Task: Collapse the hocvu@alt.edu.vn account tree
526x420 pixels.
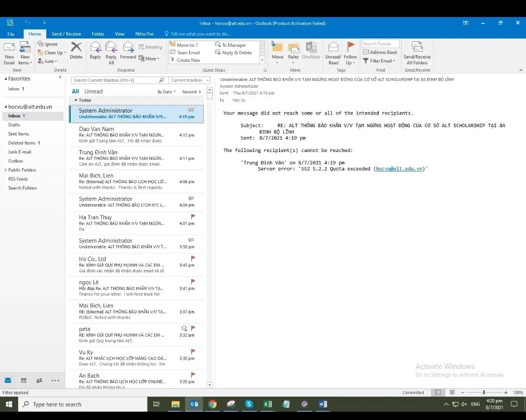Action: click(5, 107)
